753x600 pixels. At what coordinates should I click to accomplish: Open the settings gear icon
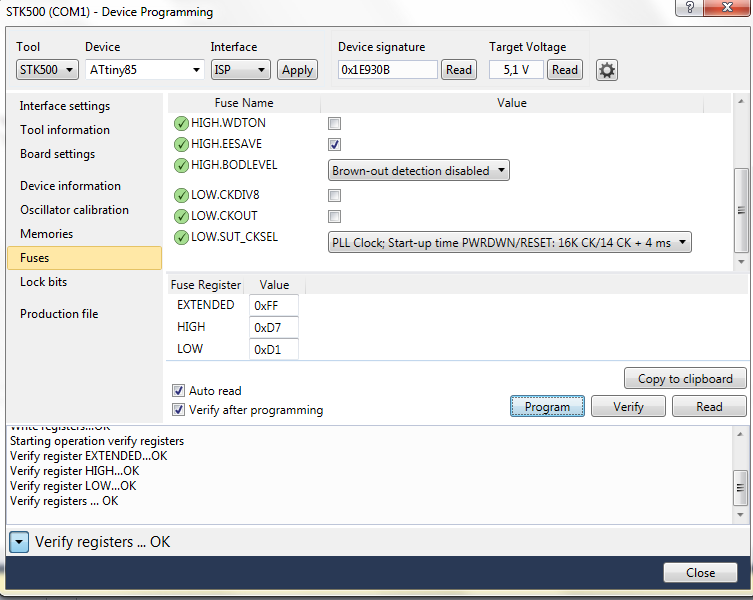point(607,70)
